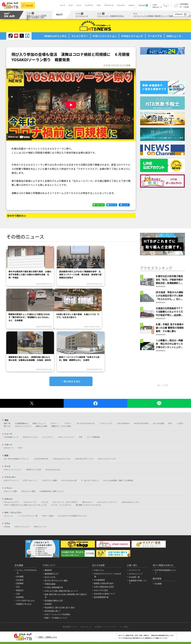Open the 情報・映像提供 submission banner
The width and height of the screenshot is (191, 644).
[162, 87]
